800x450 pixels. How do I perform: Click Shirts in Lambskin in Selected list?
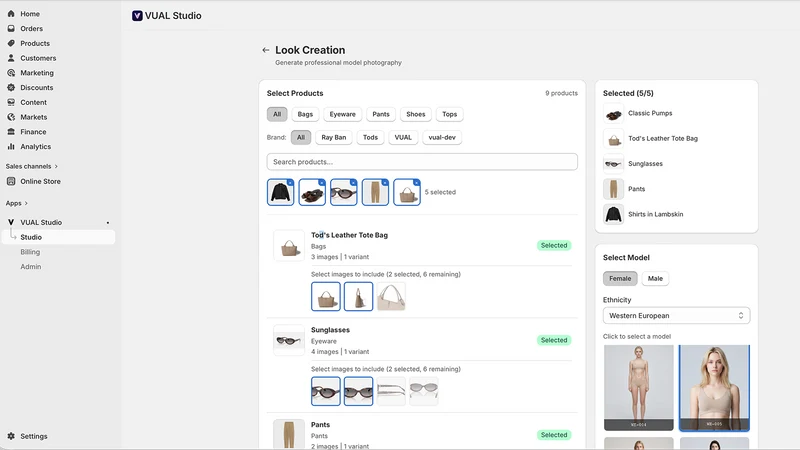click(655, 214)
